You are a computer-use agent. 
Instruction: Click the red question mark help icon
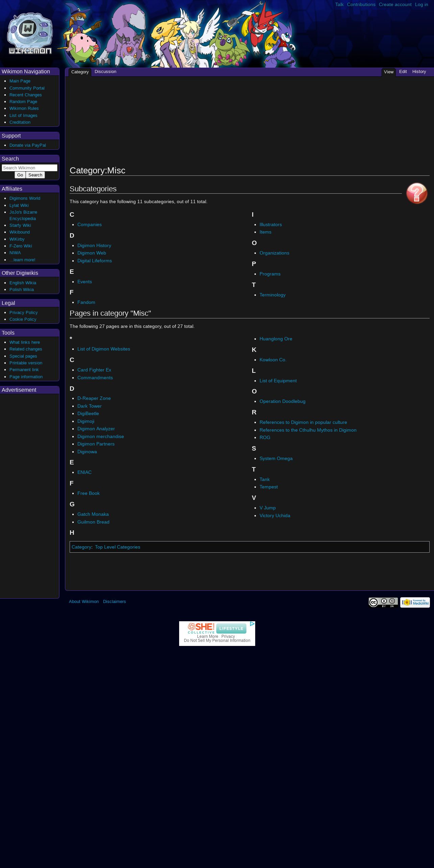pyautogui.click(x=417, y=193)
